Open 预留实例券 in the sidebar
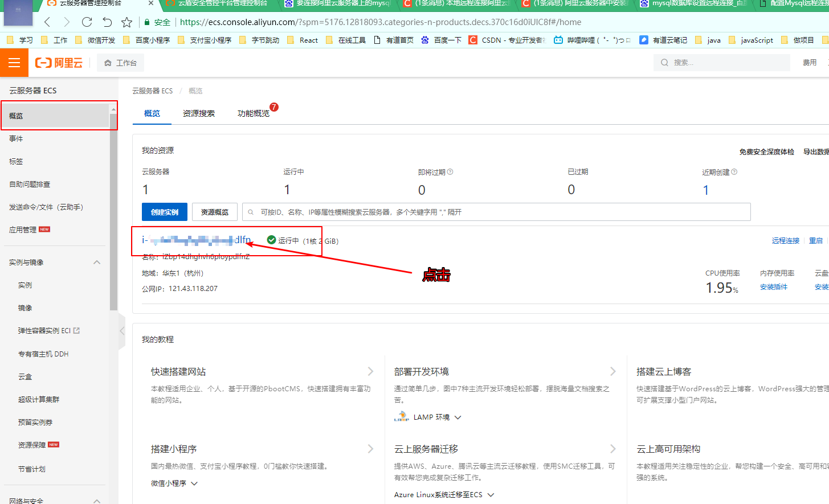Screen dimensions: 829x504 coord(35,422)
